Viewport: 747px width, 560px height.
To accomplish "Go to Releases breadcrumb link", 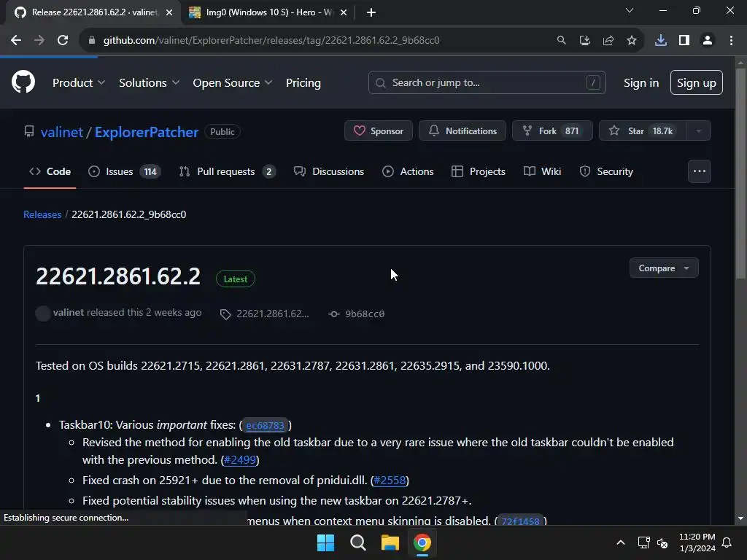I will 42,215.
